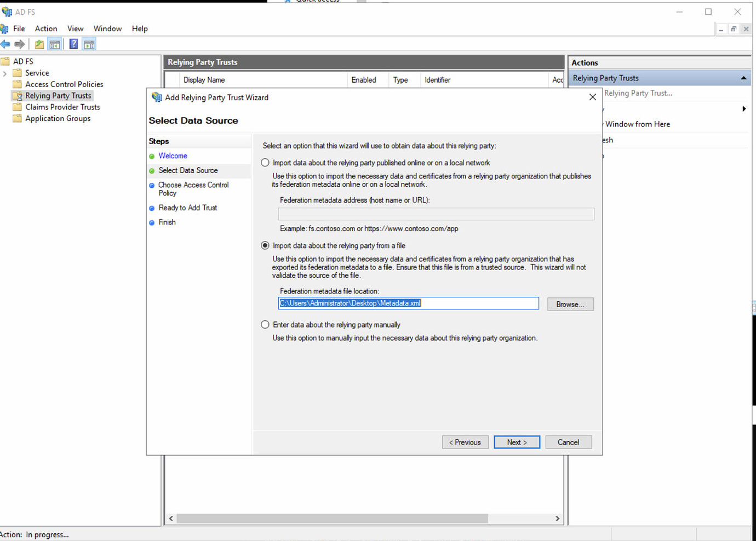Open the View menu

tap(75, 28)
